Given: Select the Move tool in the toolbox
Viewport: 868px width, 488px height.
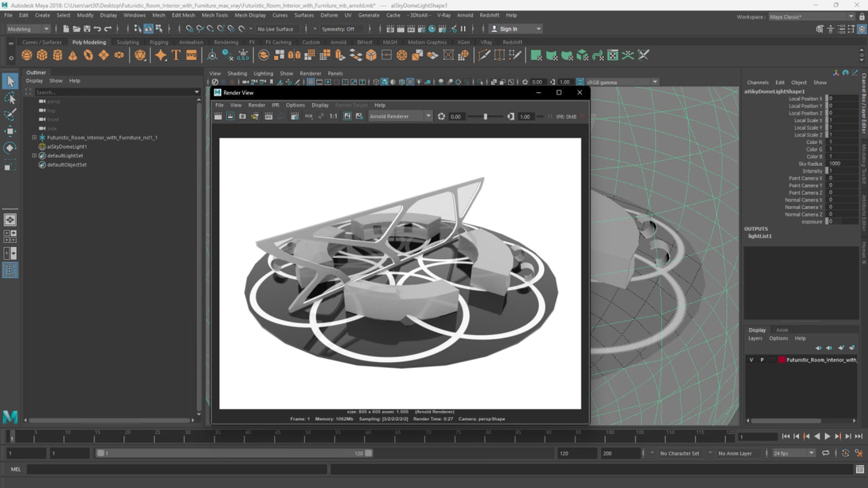Looking at the screenshot, I should click(10, 131).
